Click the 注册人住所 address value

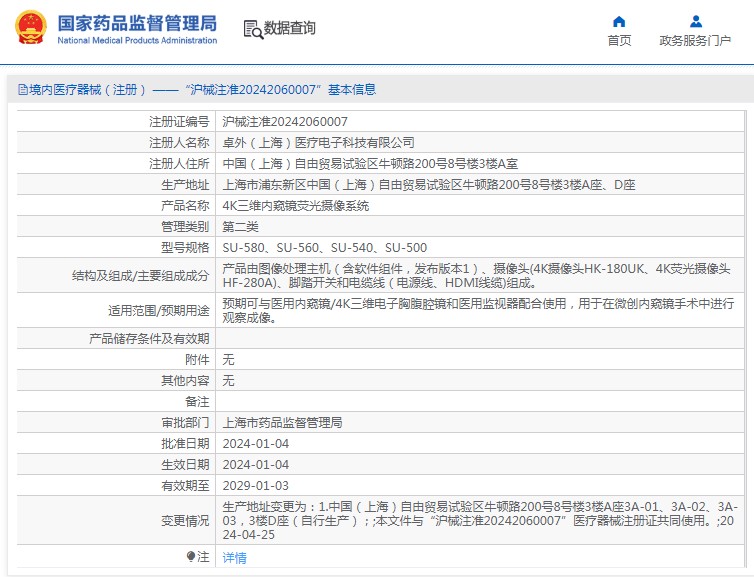point(370,164)
